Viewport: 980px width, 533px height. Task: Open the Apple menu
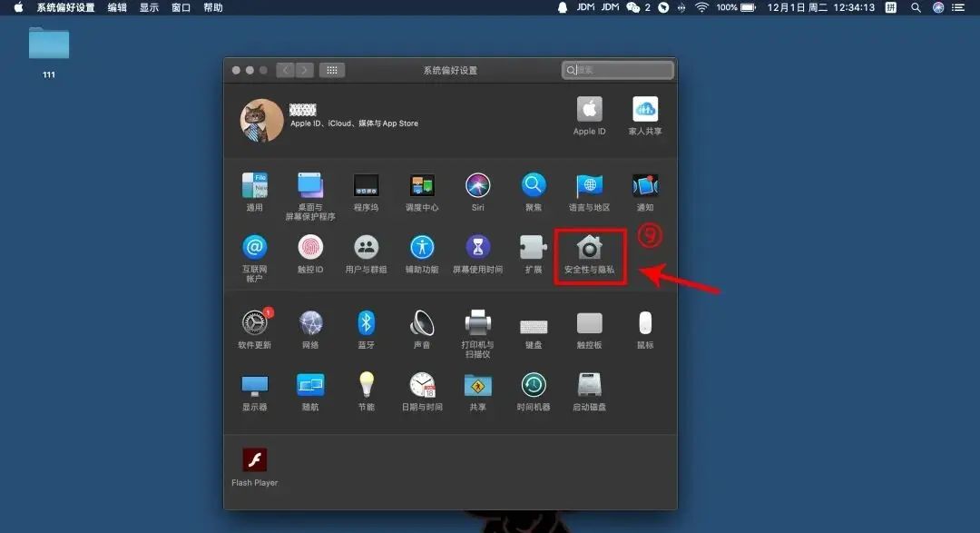(x=18, y=7)
